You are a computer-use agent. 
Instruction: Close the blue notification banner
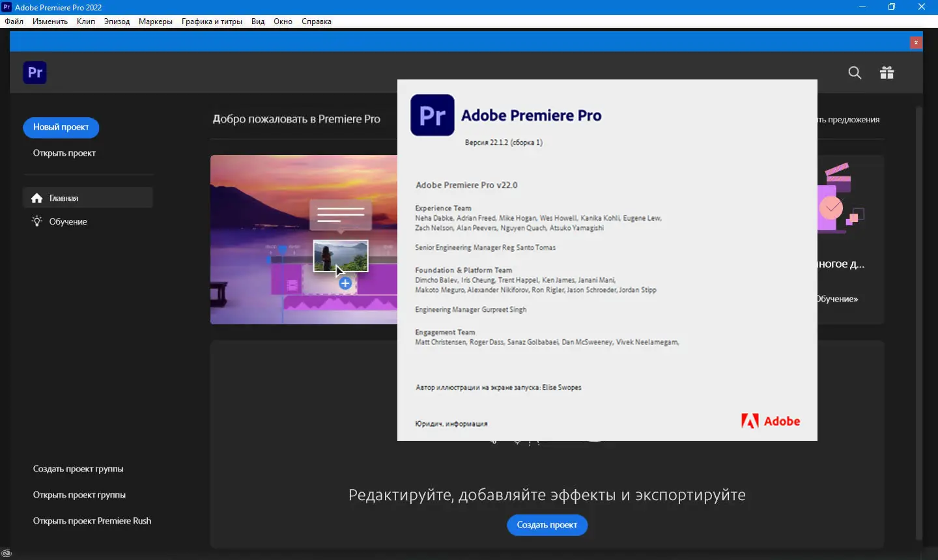(x=916, y=42)
